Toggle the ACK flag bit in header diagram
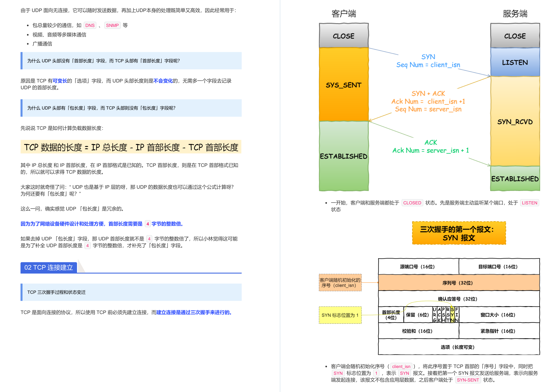 [439, 315]
